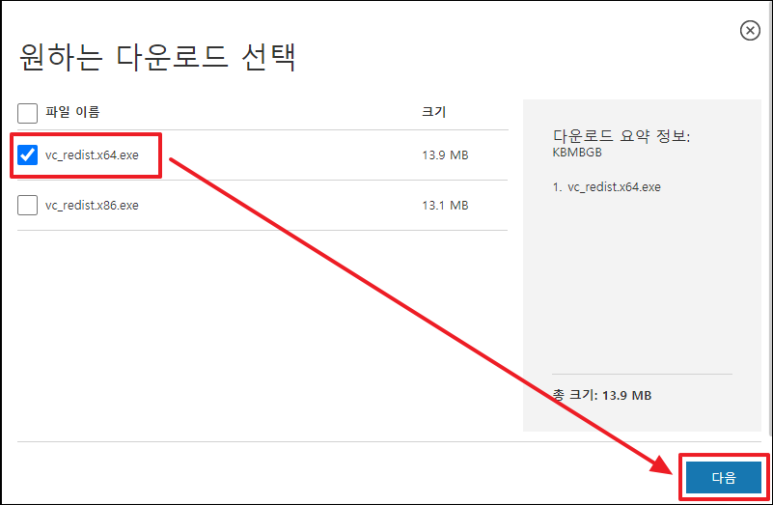Click the vc_redist.x64.exe file name
Screen dimensions: 773x505
coord(92,155)
